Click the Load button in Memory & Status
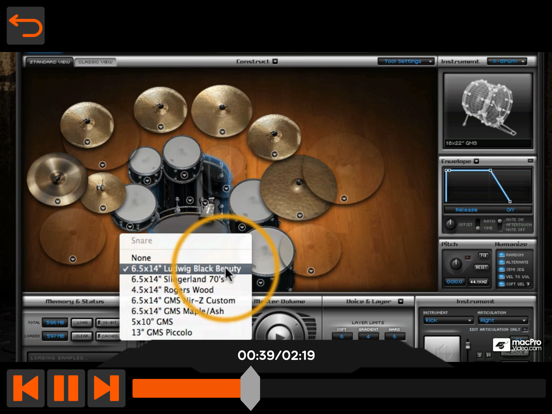Viewport: 552px width, 414px height. (x=82, y=322)
